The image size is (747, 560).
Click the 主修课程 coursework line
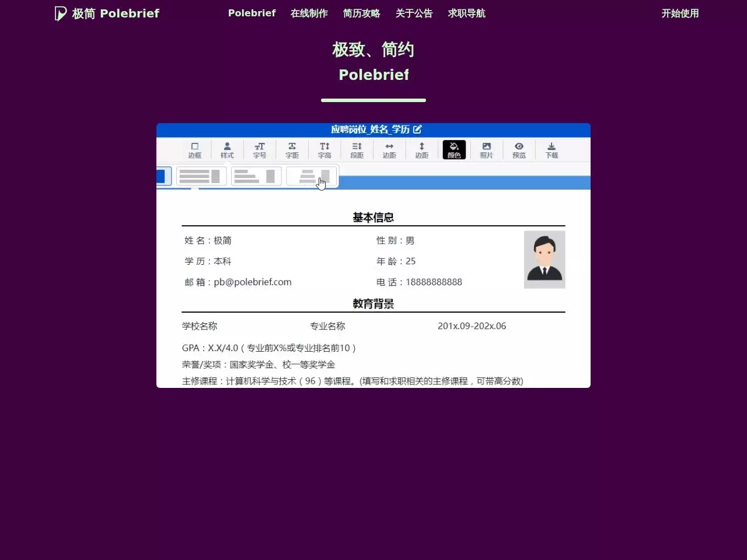352,381
